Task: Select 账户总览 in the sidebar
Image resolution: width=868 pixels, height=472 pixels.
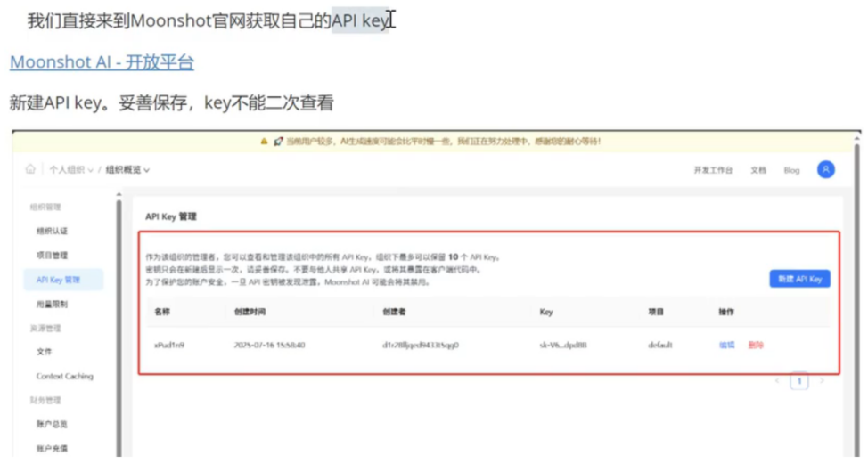Action: tap(52, 424)
